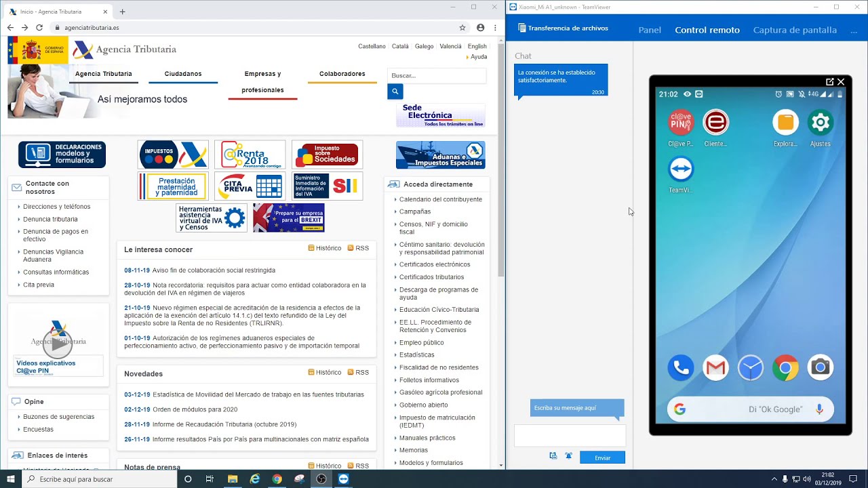Open Chrome from the Windows taskbar
The image size is (868, 488).
[277, 479]
